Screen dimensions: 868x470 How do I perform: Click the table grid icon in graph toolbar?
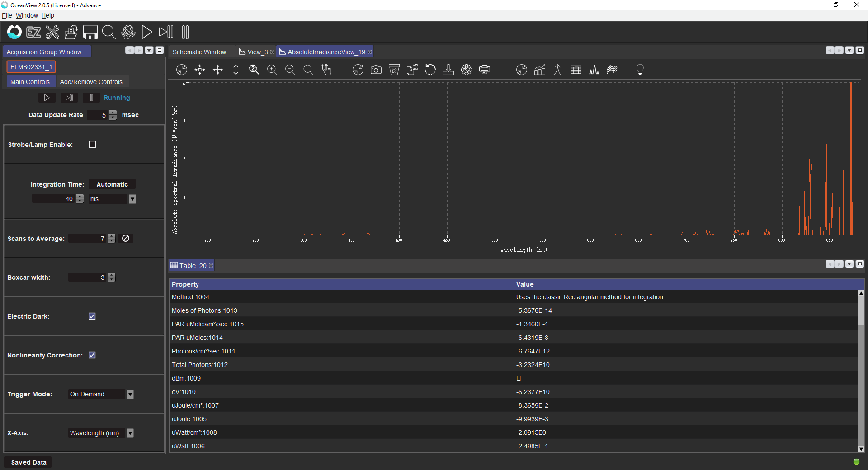[x=576, y=70]
